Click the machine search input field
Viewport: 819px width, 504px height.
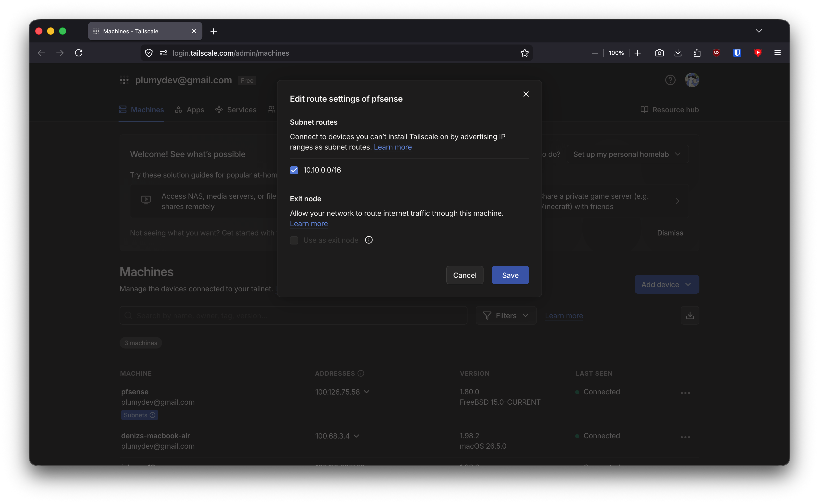[294, 315]
